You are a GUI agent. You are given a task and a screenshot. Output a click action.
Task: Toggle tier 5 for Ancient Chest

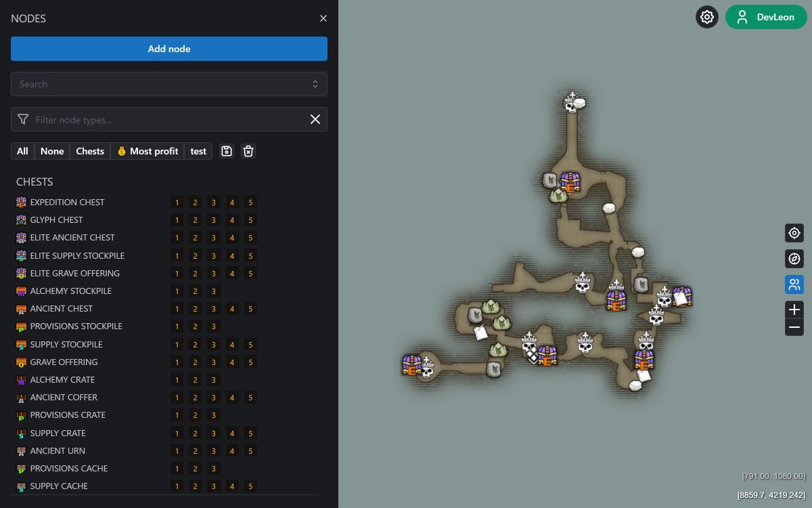coord(250,308)
